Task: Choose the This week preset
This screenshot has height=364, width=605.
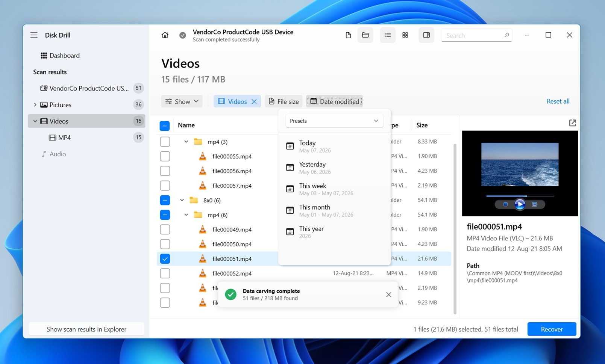Action: 334,189
